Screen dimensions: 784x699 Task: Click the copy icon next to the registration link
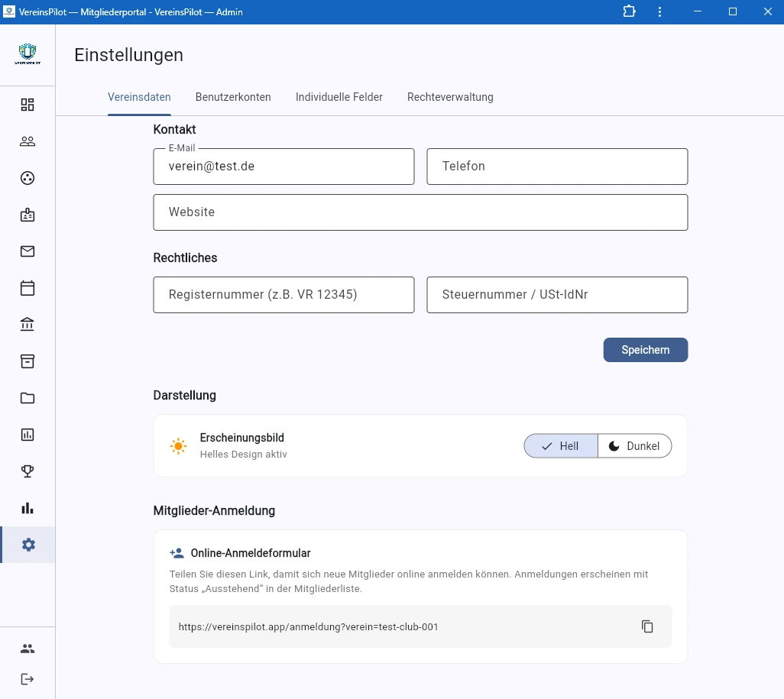click(x=647, y=626)
